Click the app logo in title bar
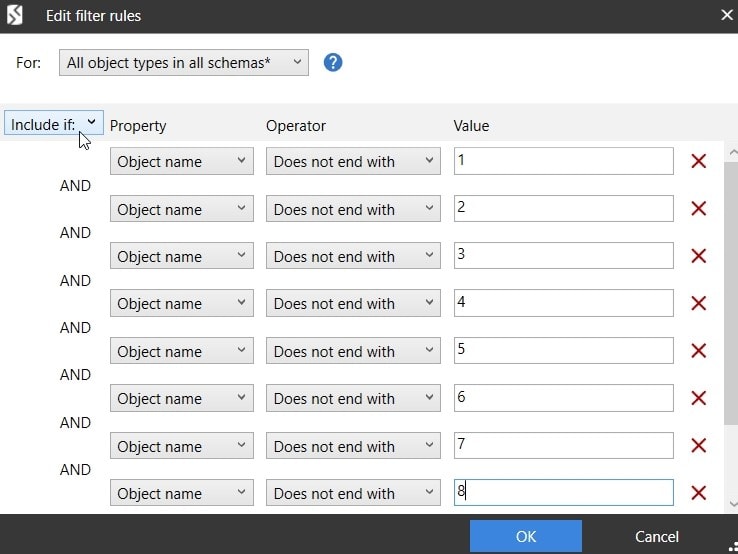The image size is (738, 554). (x=15, y=15)
